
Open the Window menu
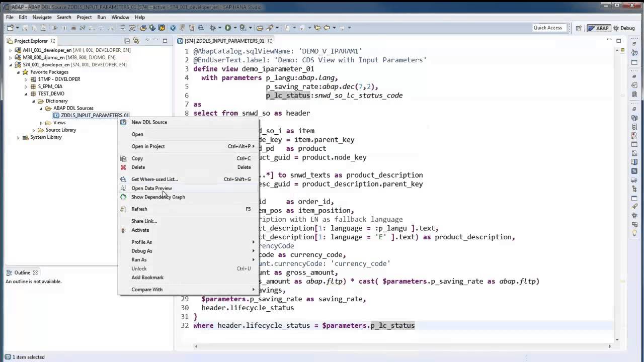pyautogui.click(x=120, y=17)
